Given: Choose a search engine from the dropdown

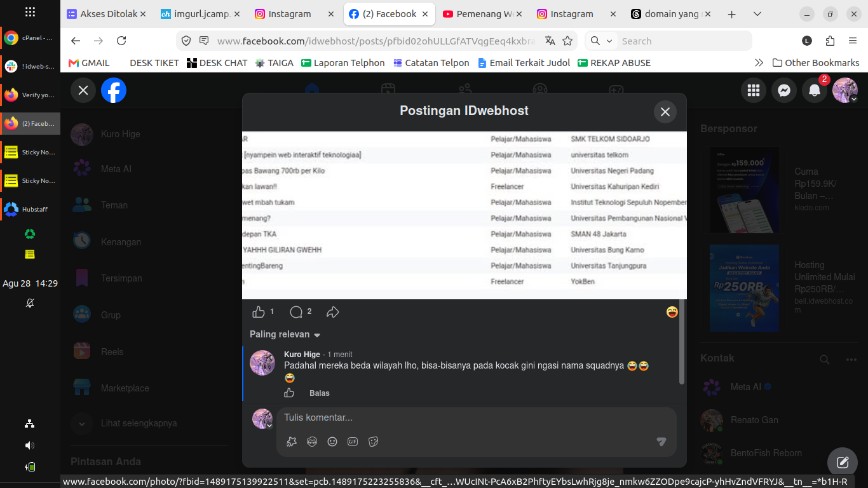Looking at the screenshot, I should pos(601,41).
